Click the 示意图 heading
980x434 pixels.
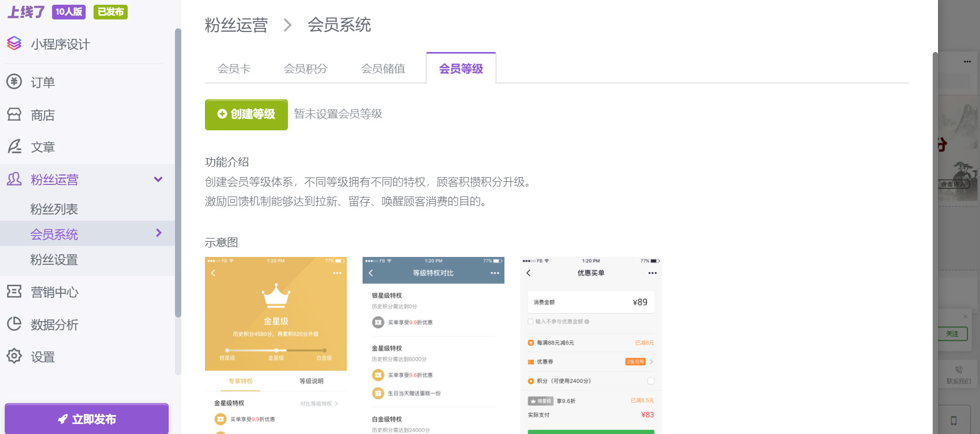tap(221, 242)
